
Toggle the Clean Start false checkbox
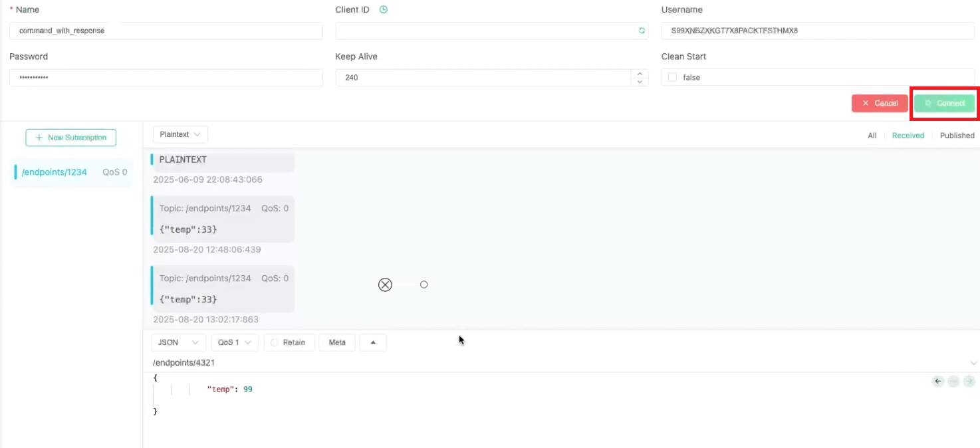672,77
